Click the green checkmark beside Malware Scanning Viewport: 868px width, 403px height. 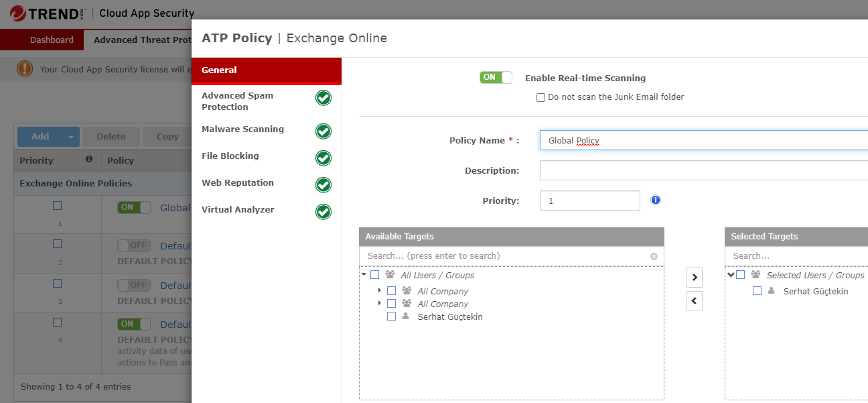[x=323, y=131]
